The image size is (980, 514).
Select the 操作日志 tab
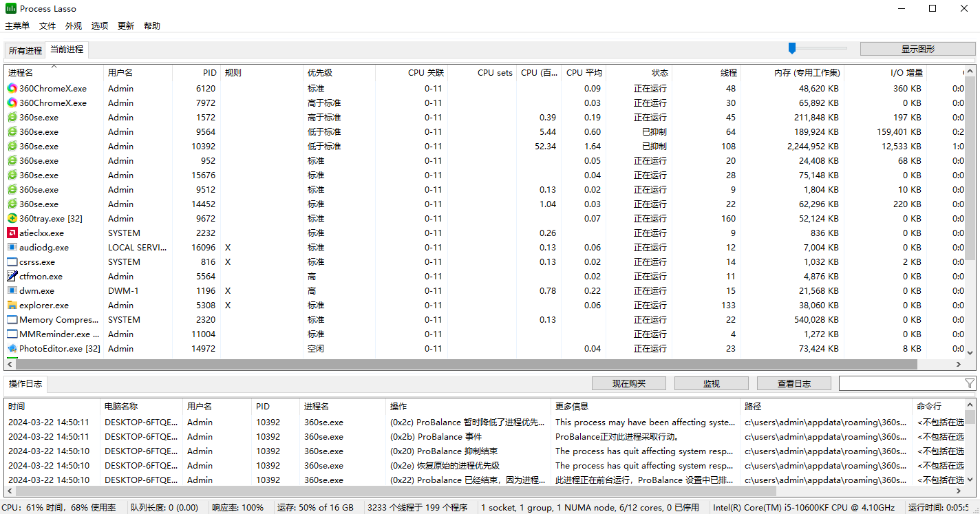(x=25, y=383)
